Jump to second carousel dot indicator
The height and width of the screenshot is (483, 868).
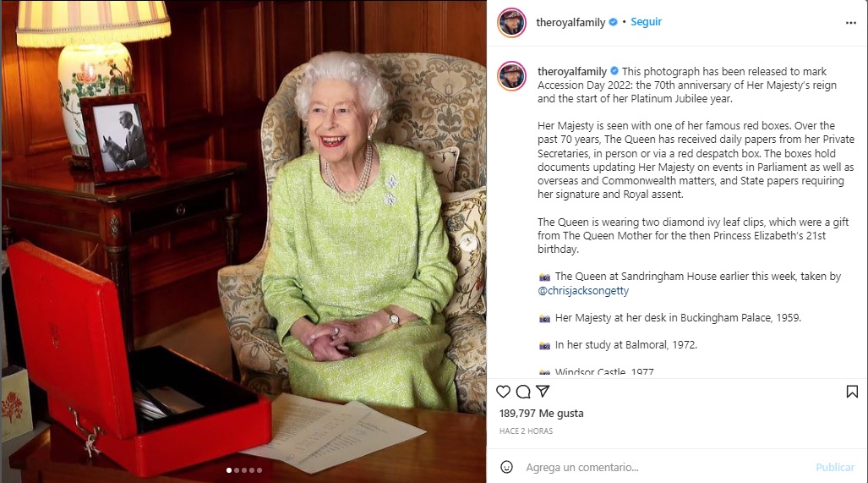tap(237, 470)
